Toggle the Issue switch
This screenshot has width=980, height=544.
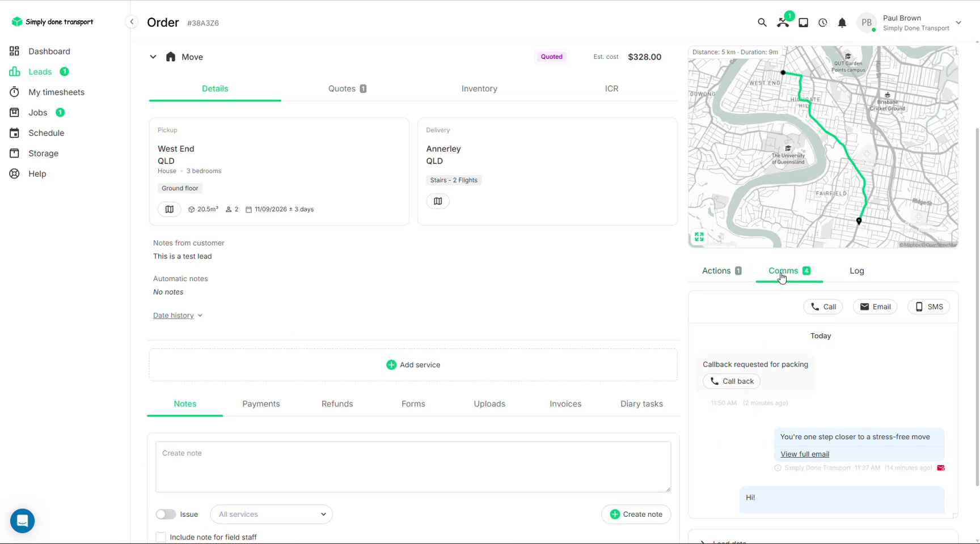166,514
